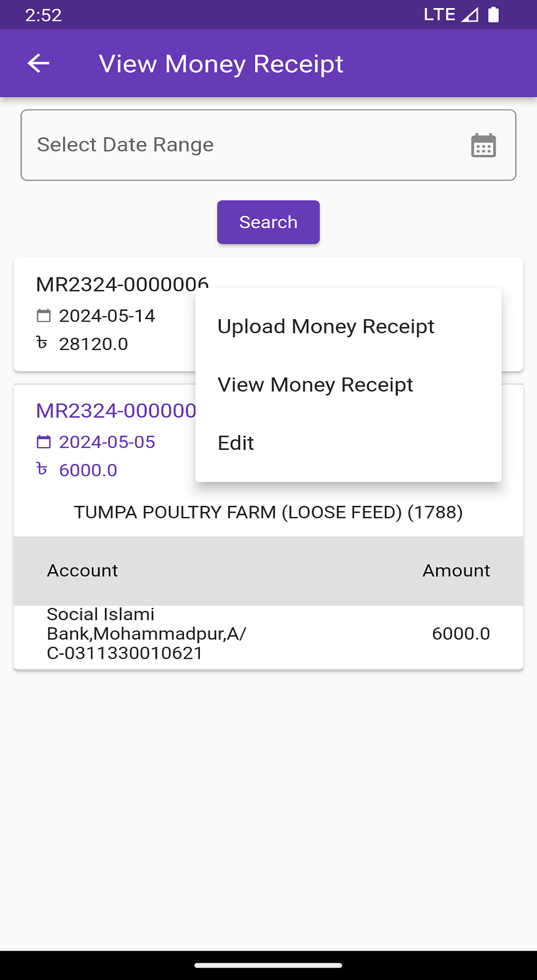
Task: Open receipt MR2324-0000006 card title
Action: (x=121, y=285)
